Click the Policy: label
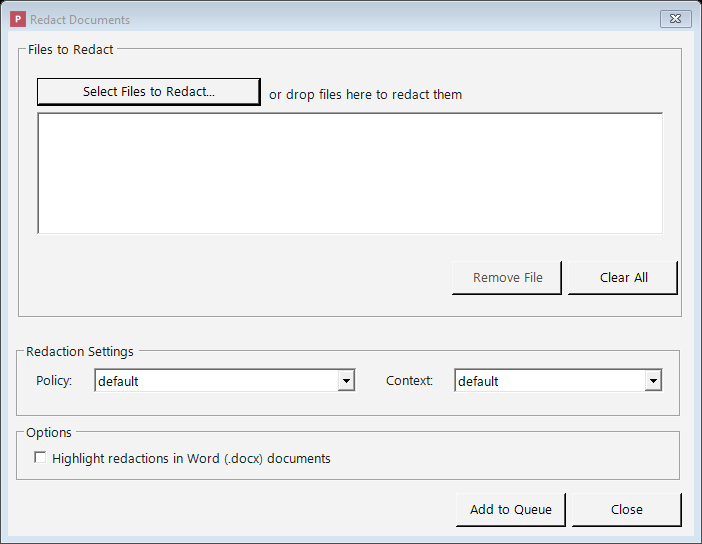This screenshot has height=544, width=702. click(54, 381)
